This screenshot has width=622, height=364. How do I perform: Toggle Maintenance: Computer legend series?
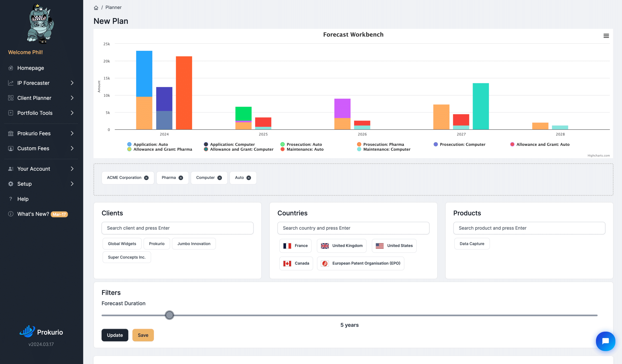tap(384, 149)
